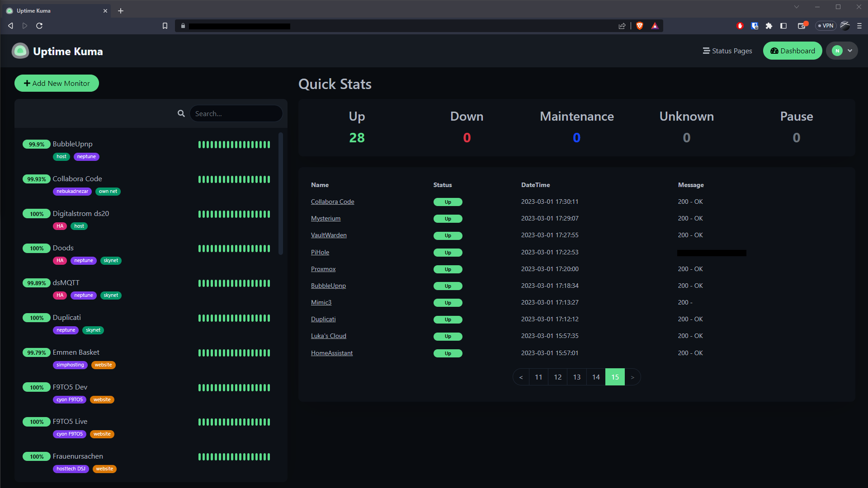The image size is (868, 488).
Task: Click the Uptime Kuma logo in the header
Action: tap(20, 51)
